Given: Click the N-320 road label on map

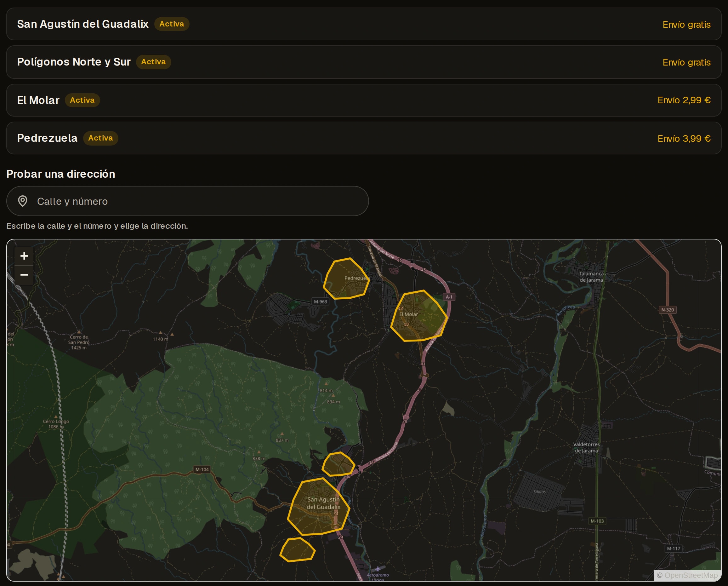Looking at the screenshot, I should coord(668,310).
